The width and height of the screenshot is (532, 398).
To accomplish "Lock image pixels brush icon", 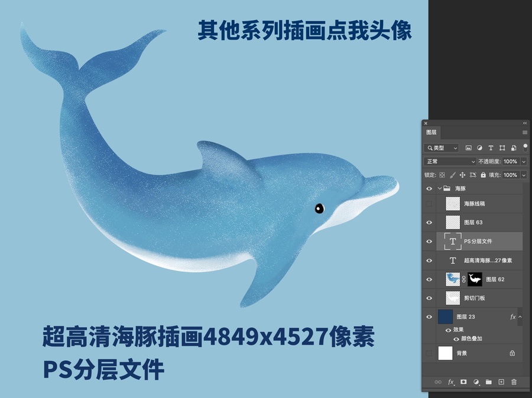I will 452,175.
